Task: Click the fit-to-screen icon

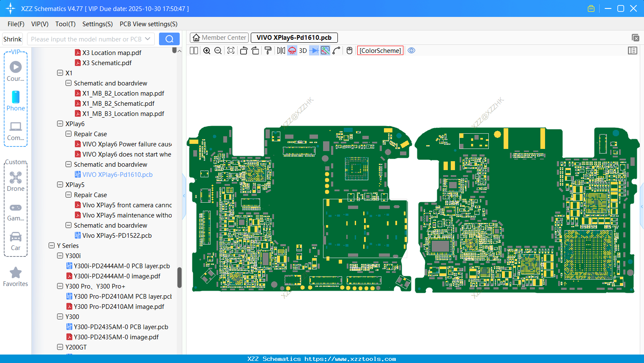Action: pyautogui.click(x=231, y=51)
